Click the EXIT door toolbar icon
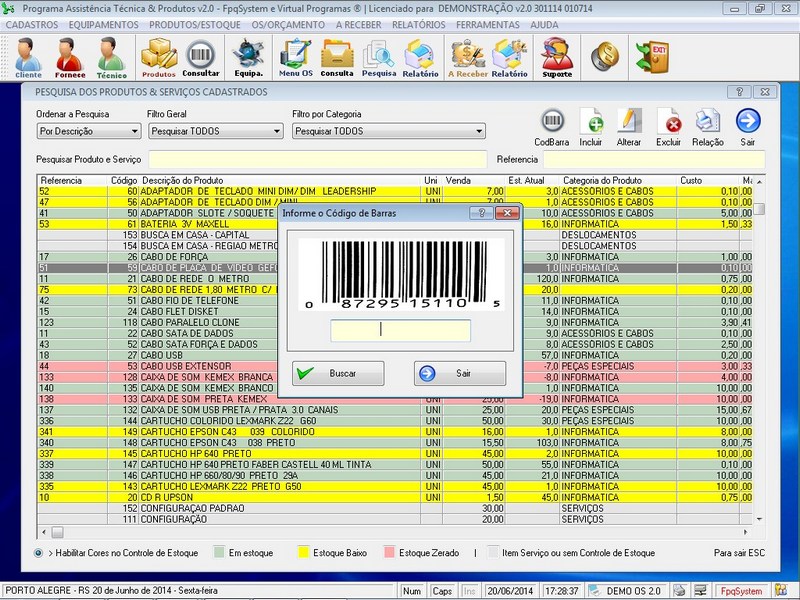This screenshot has width=800, height=600. click(652, 56)
